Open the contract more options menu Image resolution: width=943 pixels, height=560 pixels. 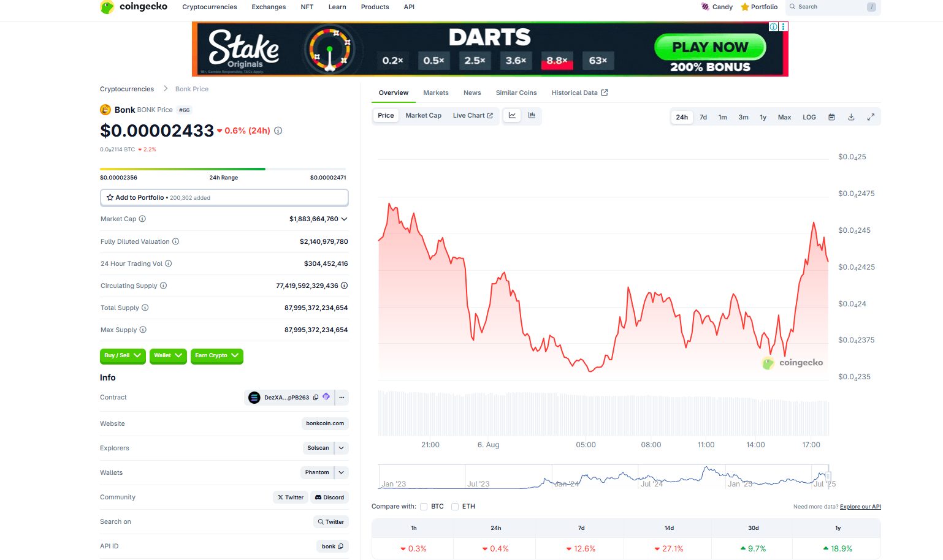click(x=342, y=398)
